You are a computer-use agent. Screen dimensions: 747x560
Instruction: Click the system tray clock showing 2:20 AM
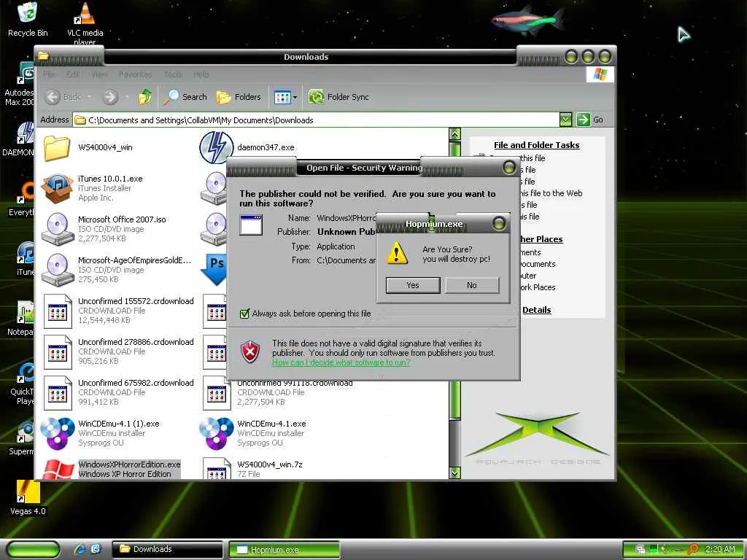pos(720,549)
